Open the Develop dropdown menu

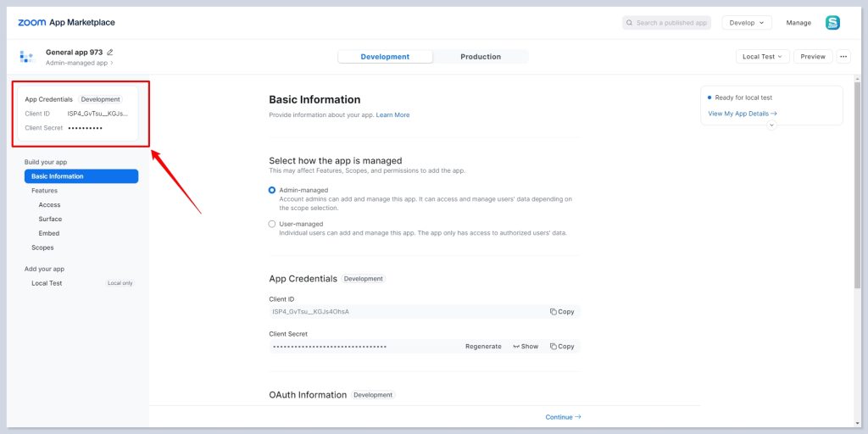(746, 23)
